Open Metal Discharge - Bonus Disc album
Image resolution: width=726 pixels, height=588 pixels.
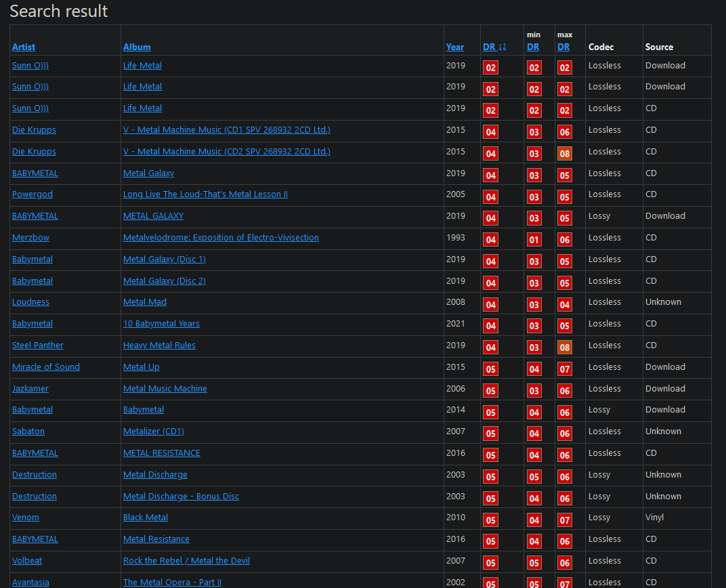point(181,497)
